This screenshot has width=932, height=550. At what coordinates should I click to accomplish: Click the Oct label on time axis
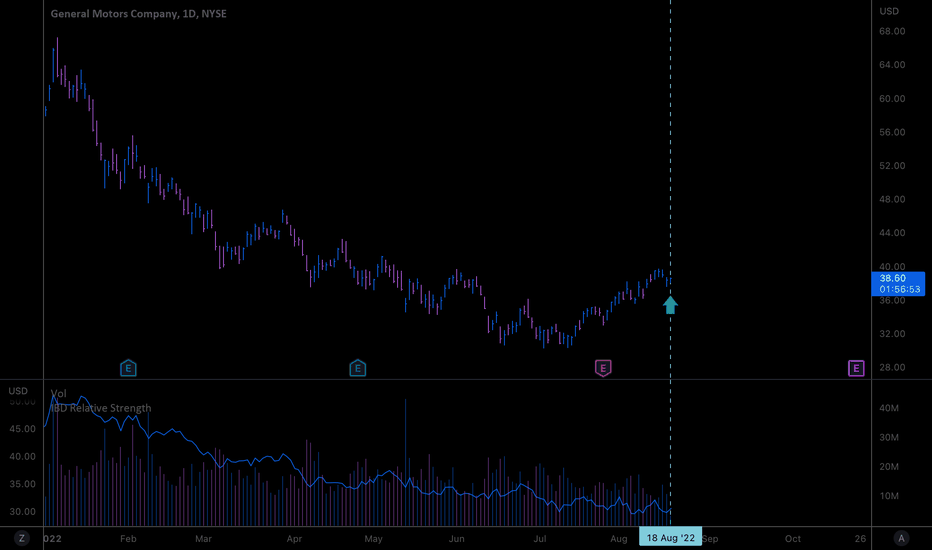click(793, 539)
